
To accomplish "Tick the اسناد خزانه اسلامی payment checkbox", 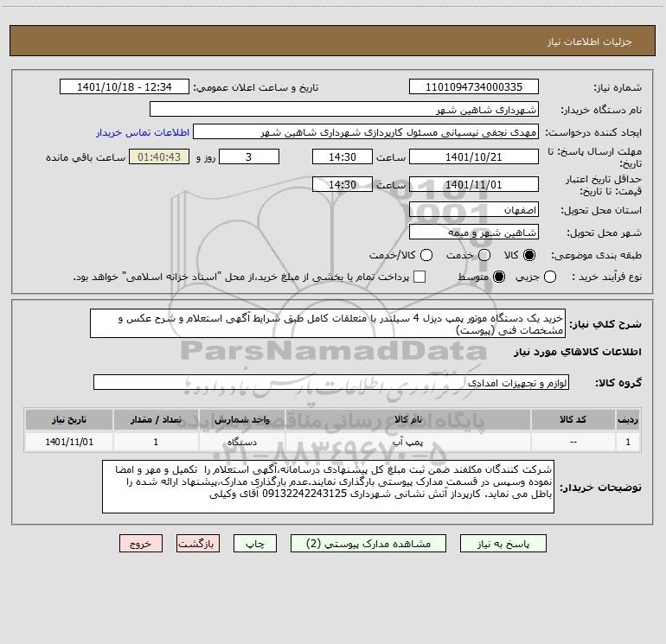I will click(419, 277).
